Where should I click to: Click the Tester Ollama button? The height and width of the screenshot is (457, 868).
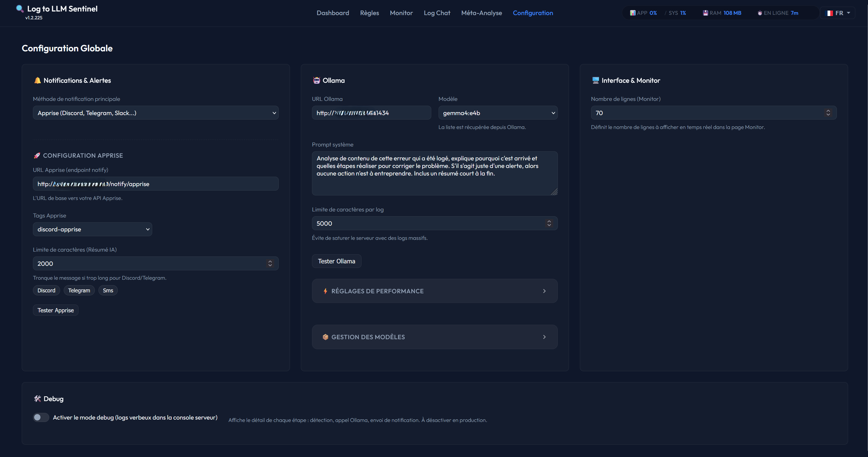[x=336, y=261]
